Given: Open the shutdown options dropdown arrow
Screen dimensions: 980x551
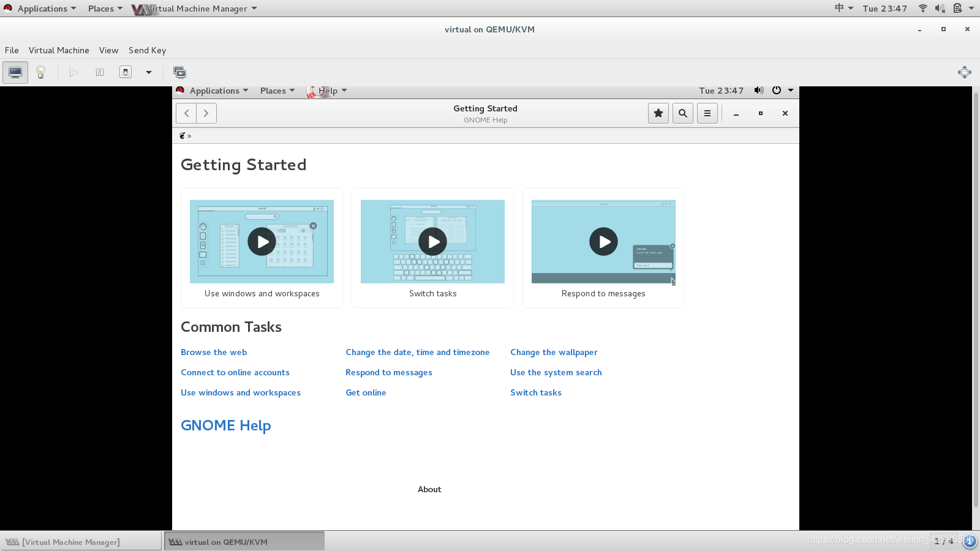Looking at the screenshot, I should click(148, 72).
